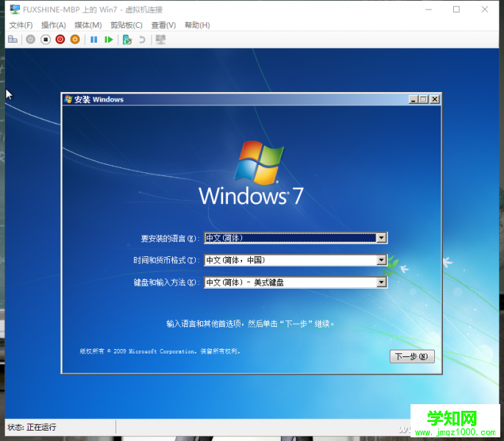Turn off the VM with the stop icon
504x441 pixels.
coord(46,39)
